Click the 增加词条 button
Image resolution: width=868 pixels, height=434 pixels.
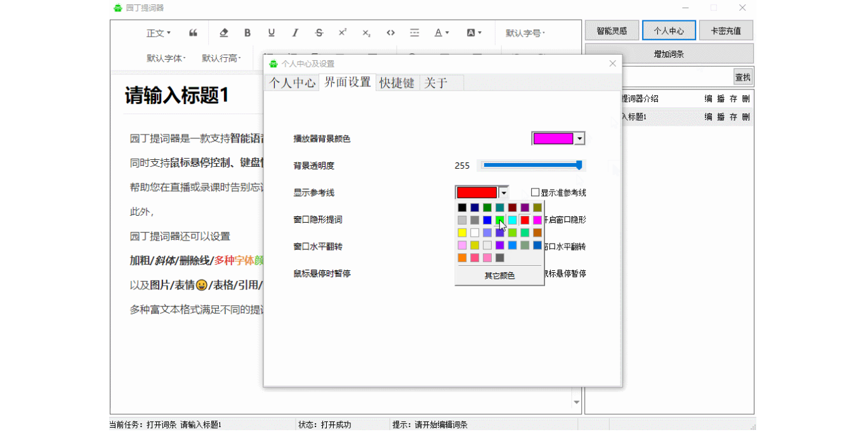(669, 54)
